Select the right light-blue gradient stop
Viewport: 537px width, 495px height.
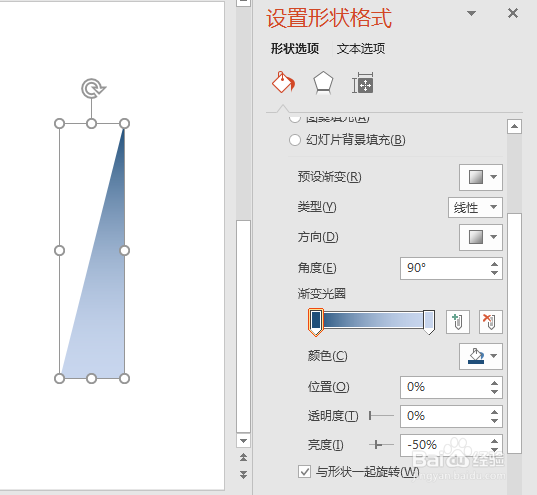point(429,322)
